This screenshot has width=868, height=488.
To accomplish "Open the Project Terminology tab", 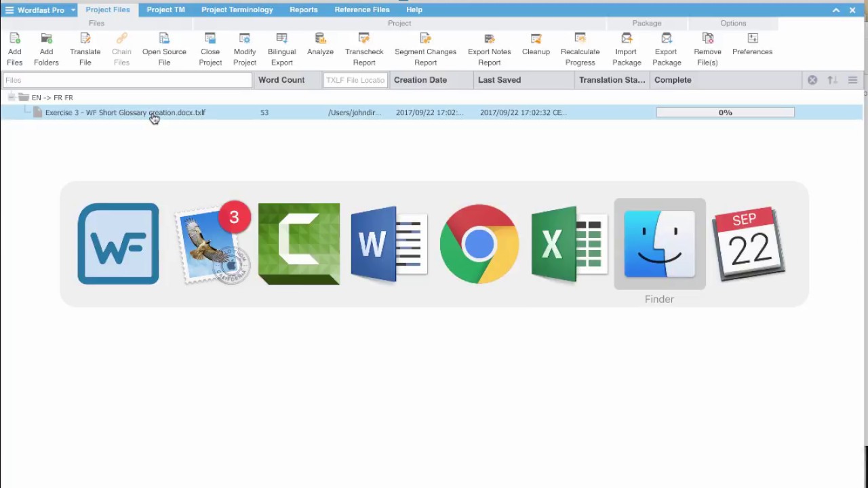I will pos(237,10).
